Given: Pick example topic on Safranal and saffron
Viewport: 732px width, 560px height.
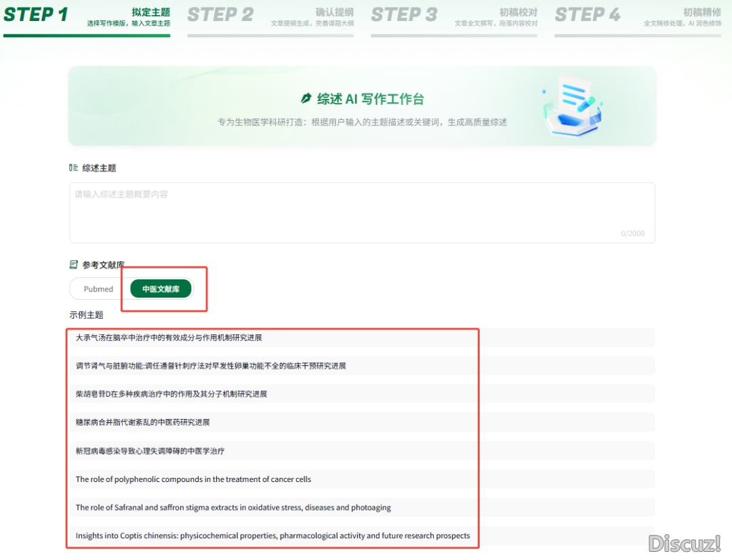Looking at the screenshot, I should (362, 507).
